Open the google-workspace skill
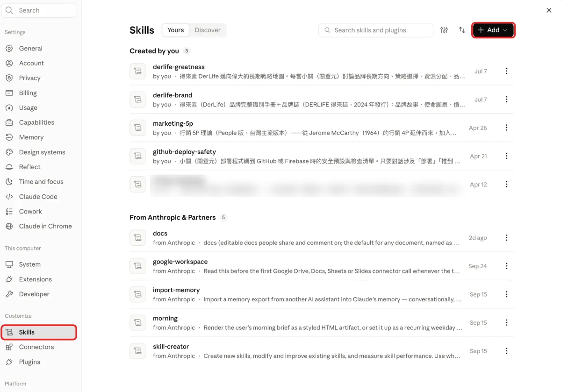Screen dimensions: 561x392 point(322,266)
